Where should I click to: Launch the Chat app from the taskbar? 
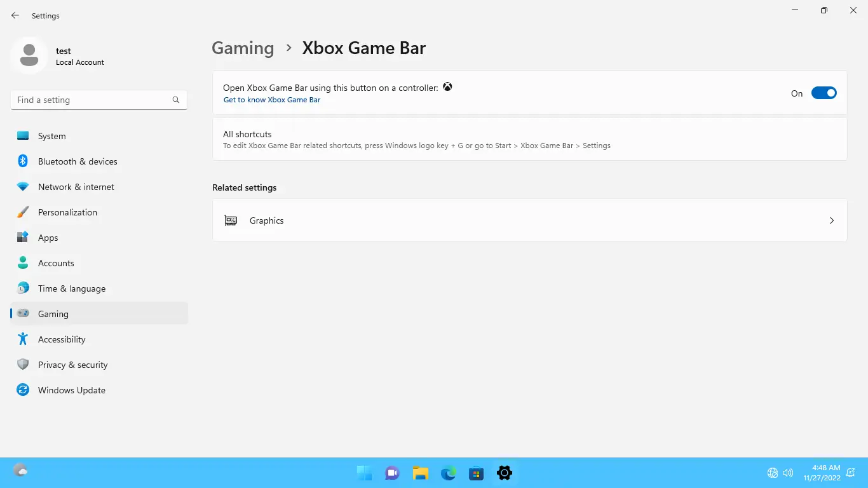(x=393, y=473)
